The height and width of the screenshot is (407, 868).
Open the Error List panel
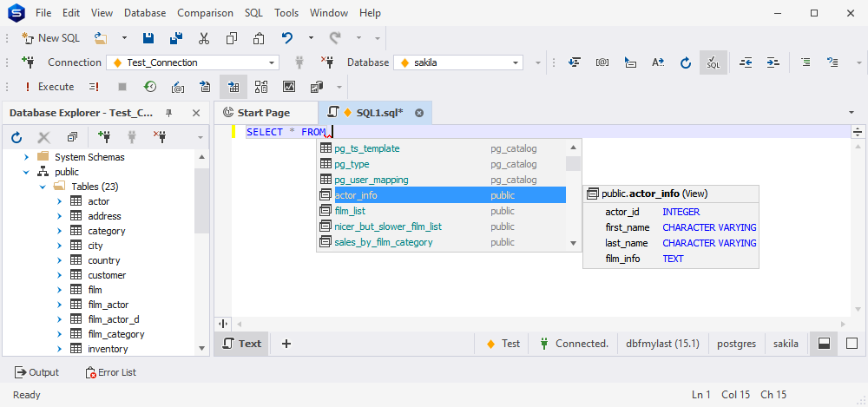click(111, 372)
